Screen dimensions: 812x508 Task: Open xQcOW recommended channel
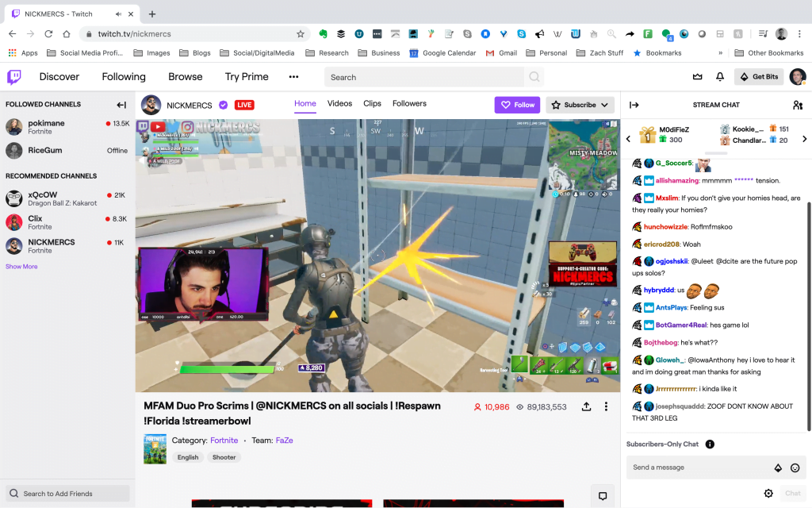[67, 198]
